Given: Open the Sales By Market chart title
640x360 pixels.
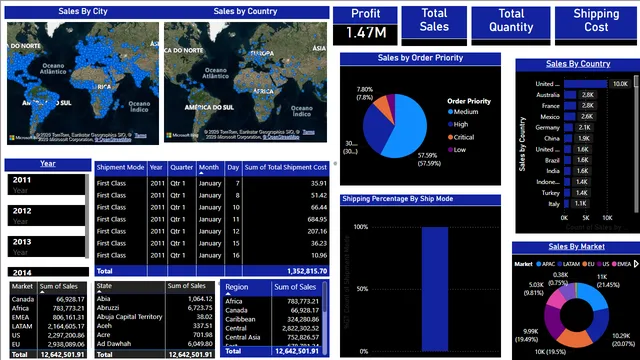Looking at the screenshot, I should (x=576, y=247).
